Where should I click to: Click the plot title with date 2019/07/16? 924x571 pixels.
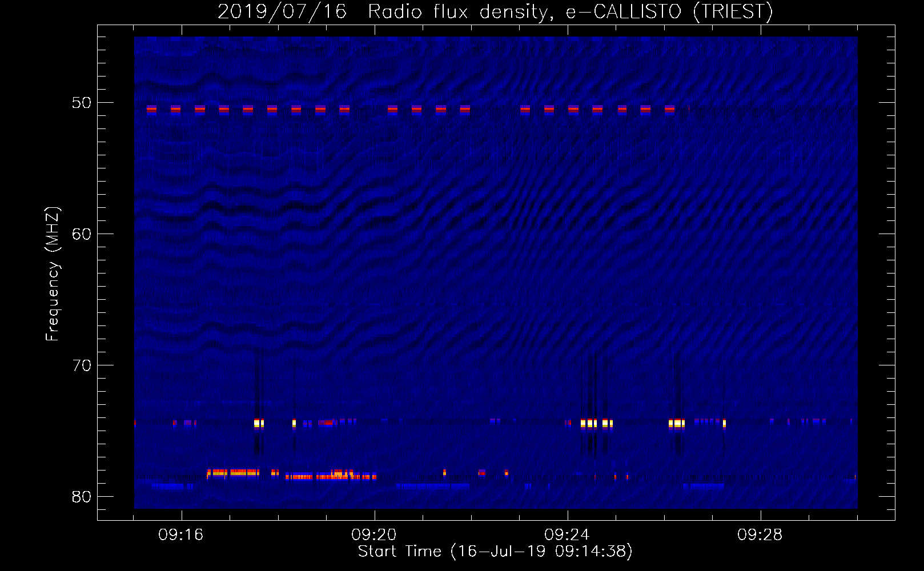coord(495,11)
